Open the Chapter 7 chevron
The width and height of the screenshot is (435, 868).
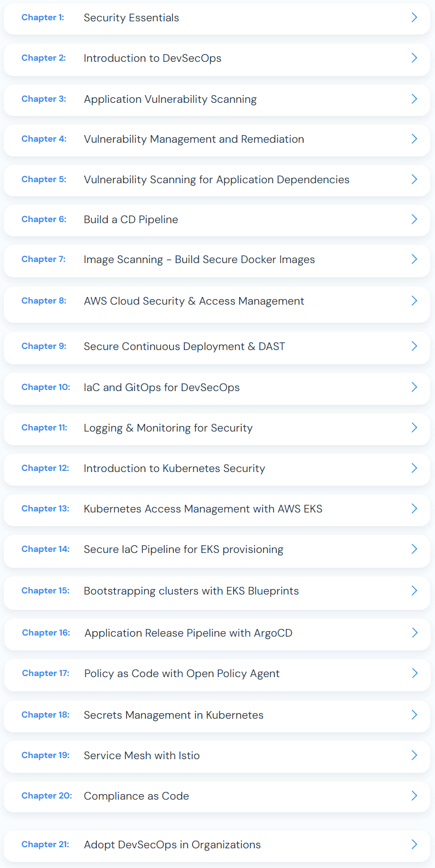click(x=414, y=259)
